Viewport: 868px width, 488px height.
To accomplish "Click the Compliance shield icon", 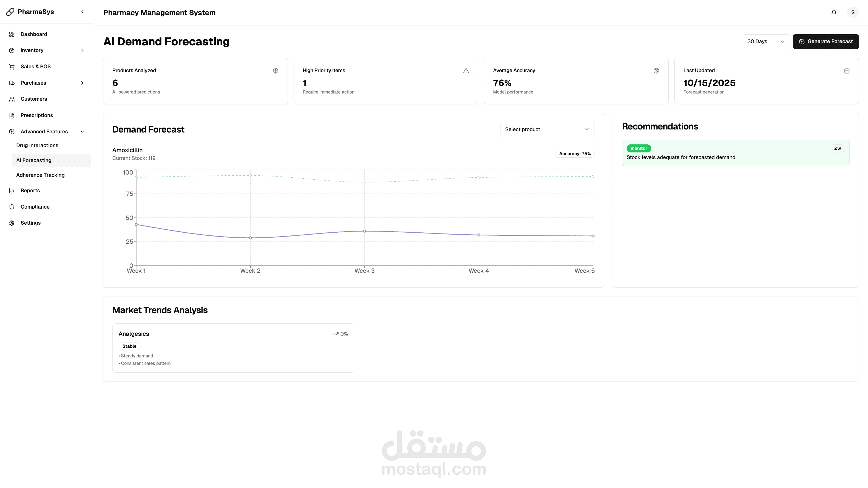I will 12,207.
